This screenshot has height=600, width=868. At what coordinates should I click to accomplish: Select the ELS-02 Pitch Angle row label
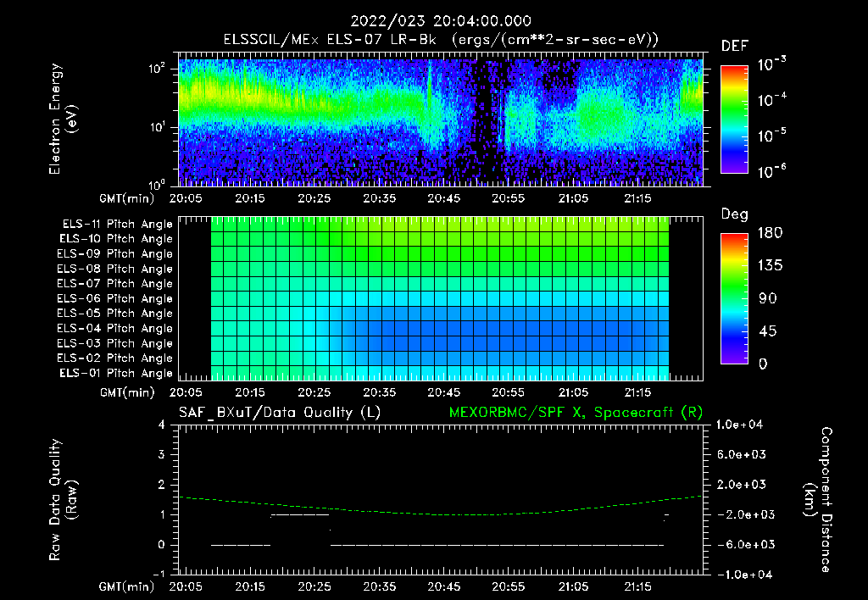pyautogui.click(x=115, y=358)
